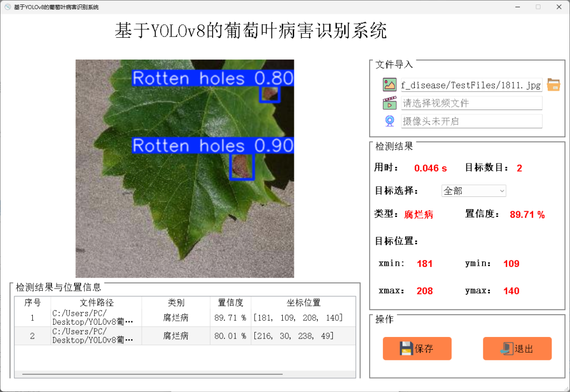Open the 目标选择 dropdown showing 全部

point(474,191)
